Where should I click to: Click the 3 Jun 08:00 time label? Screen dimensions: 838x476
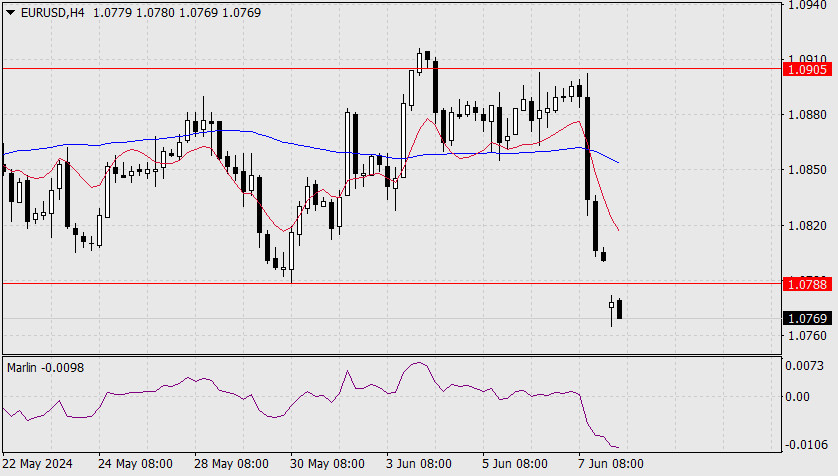419,463
